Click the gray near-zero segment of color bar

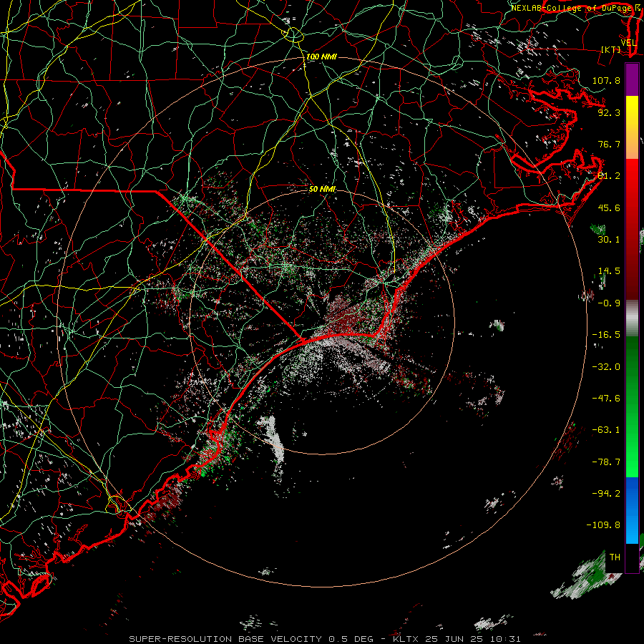[x=632, y=318]
